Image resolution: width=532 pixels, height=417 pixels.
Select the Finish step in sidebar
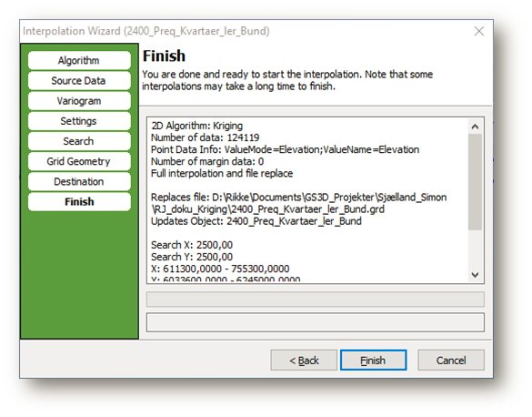tap(79, 202)
